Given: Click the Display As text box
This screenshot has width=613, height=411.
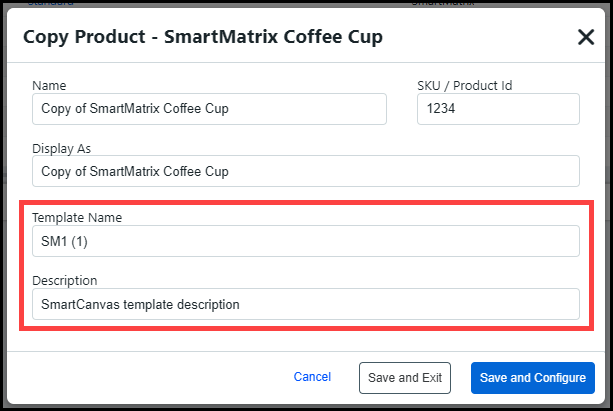Looking at the screenshot, I should coord(305,171).
